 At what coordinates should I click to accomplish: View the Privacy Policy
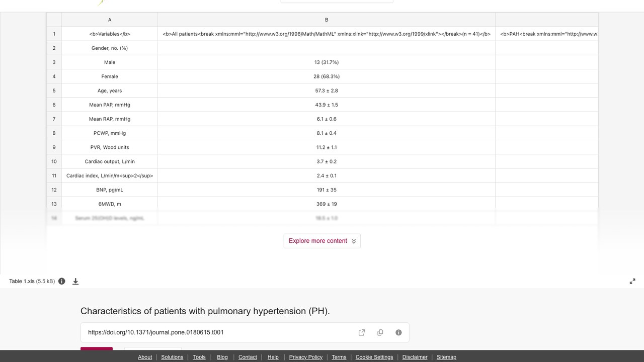(x=306, y=357)
